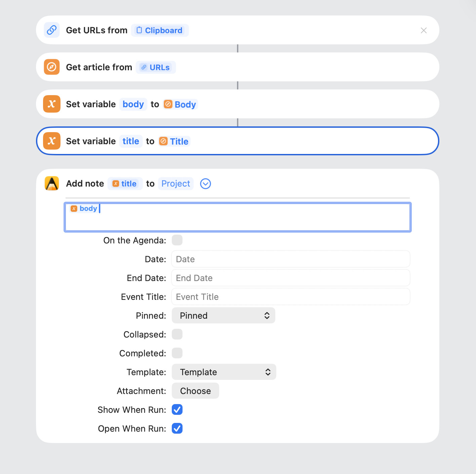Click the link icon on Get URLs action
The image size is (476, 474).
click(x=52, y=30)
